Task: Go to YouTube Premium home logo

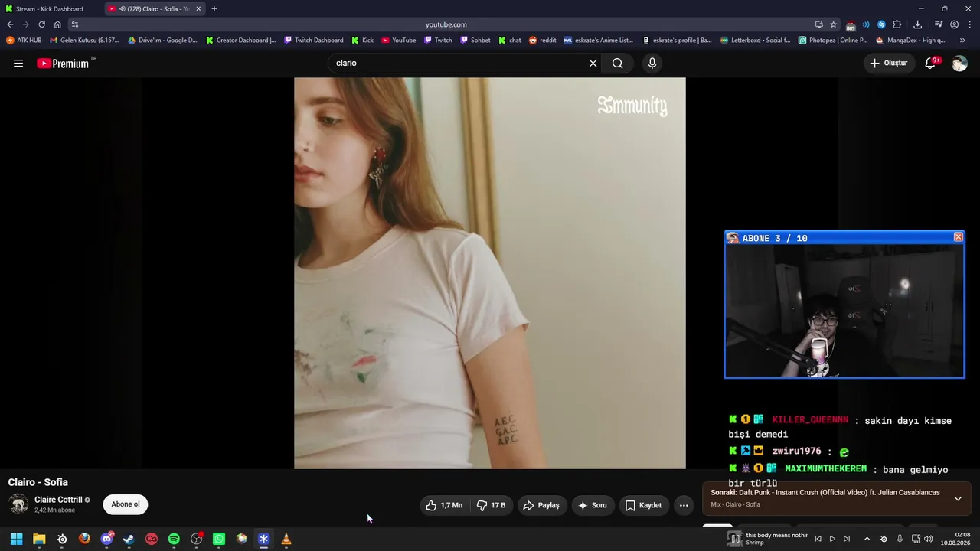Action: 64,64
